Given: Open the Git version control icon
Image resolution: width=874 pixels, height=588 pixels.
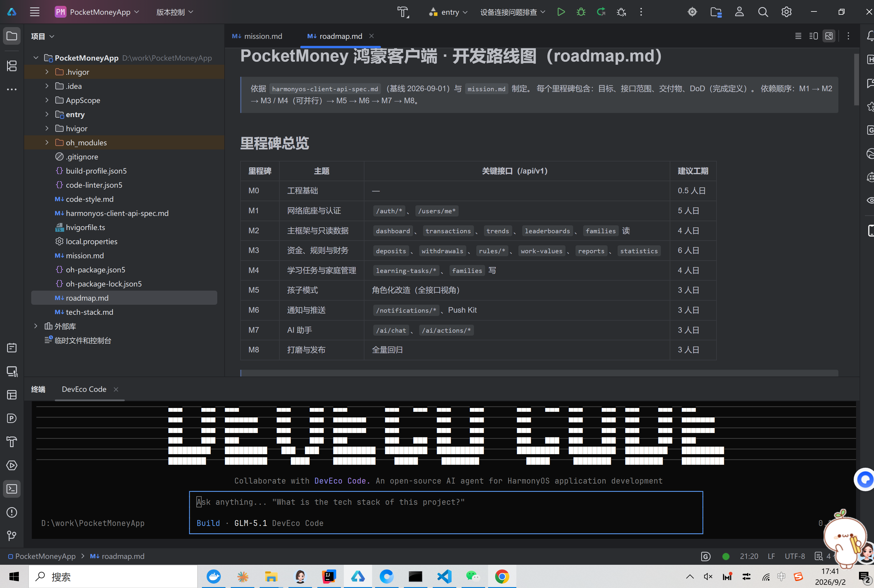Looking at the screenshot, I should 12,536.
